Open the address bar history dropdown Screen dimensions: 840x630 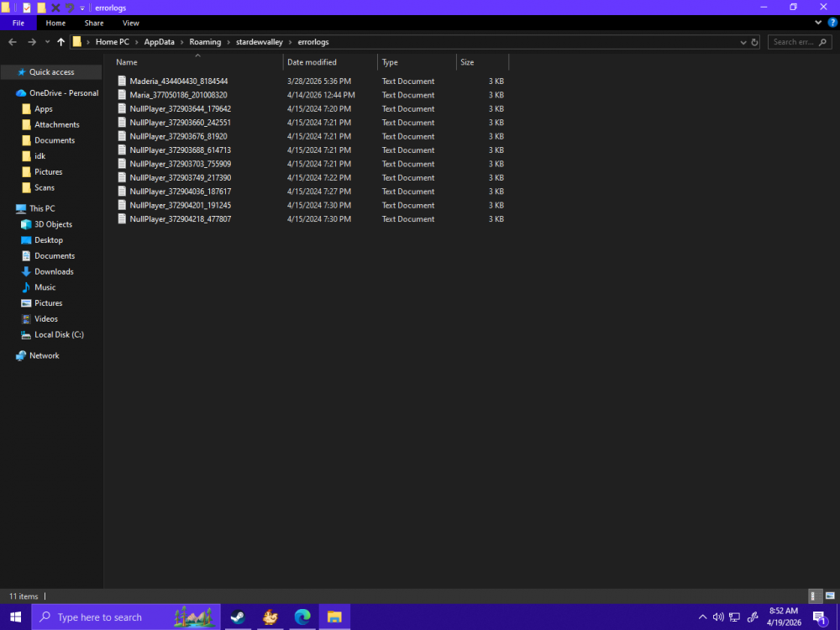(x=743, y=42)
